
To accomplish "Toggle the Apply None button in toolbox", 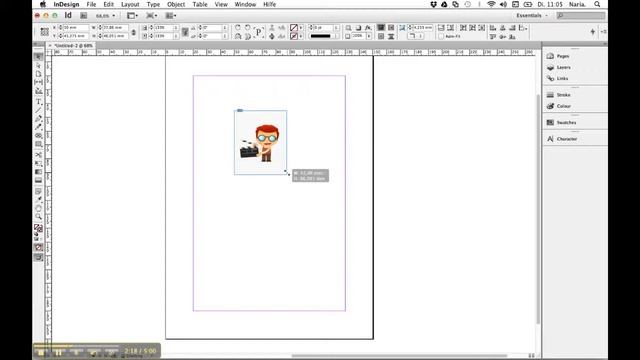I will pos(38,247).
